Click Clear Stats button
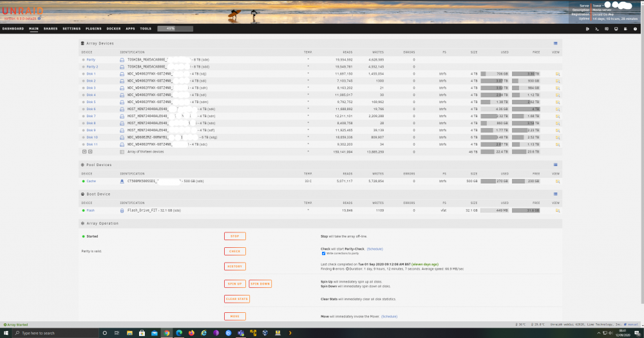Image resolution: width=644 pixels, height=338 pixels. point(237,299)
